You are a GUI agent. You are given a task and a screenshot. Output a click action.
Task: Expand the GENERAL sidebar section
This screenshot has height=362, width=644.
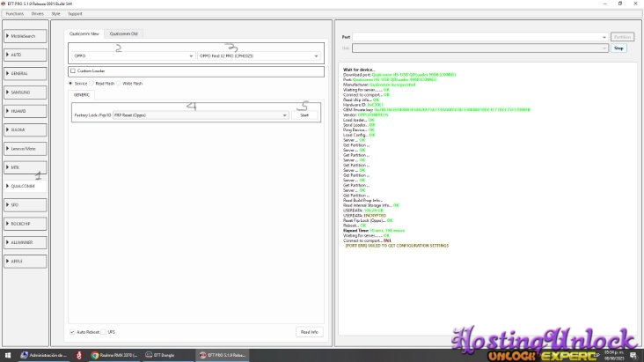(26, 74)
